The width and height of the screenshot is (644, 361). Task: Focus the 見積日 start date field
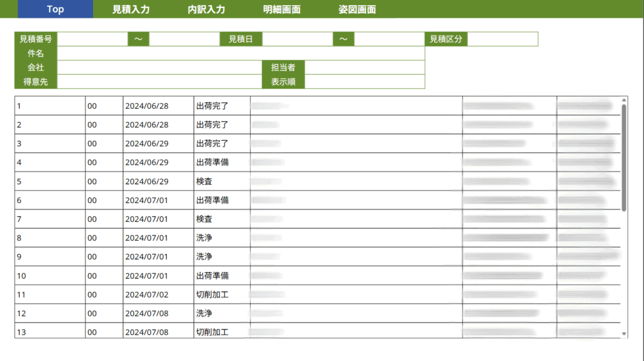pos(297,39)
